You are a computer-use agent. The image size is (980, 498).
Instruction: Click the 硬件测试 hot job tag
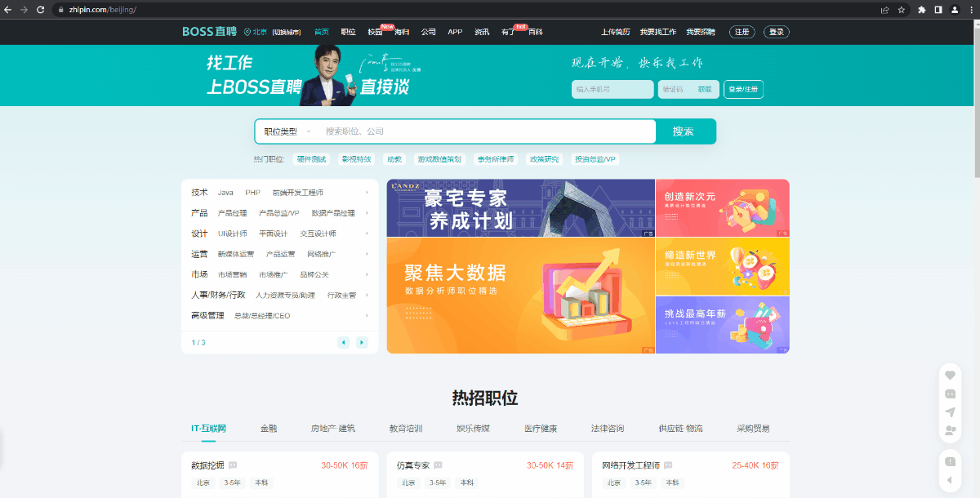click(311, 159)
